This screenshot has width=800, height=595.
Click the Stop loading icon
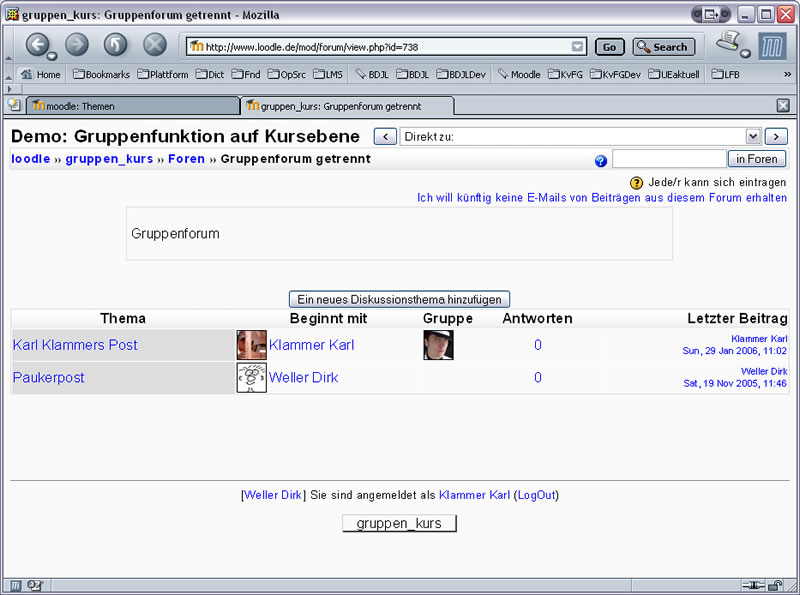click(x=154, y=45)
